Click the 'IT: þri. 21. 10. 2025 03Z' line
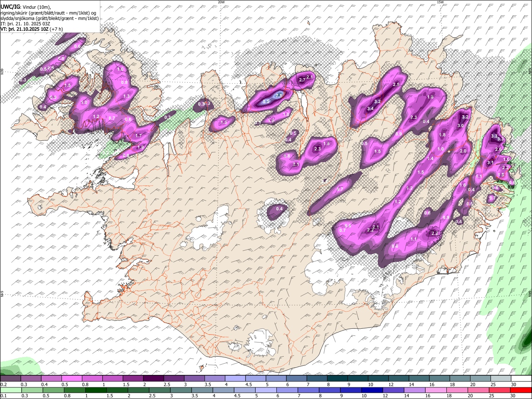Viewport: 532px width, 399px height. coord(25,24)
